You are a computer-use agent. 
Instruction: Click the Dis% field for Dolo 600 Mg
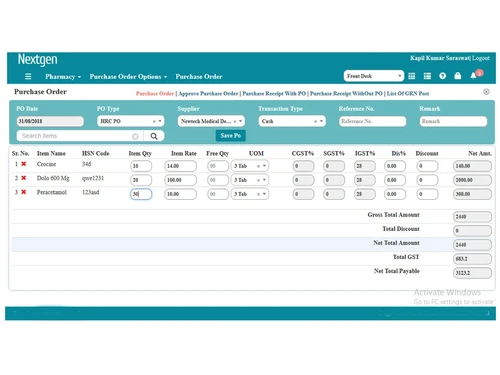(395, 180)
